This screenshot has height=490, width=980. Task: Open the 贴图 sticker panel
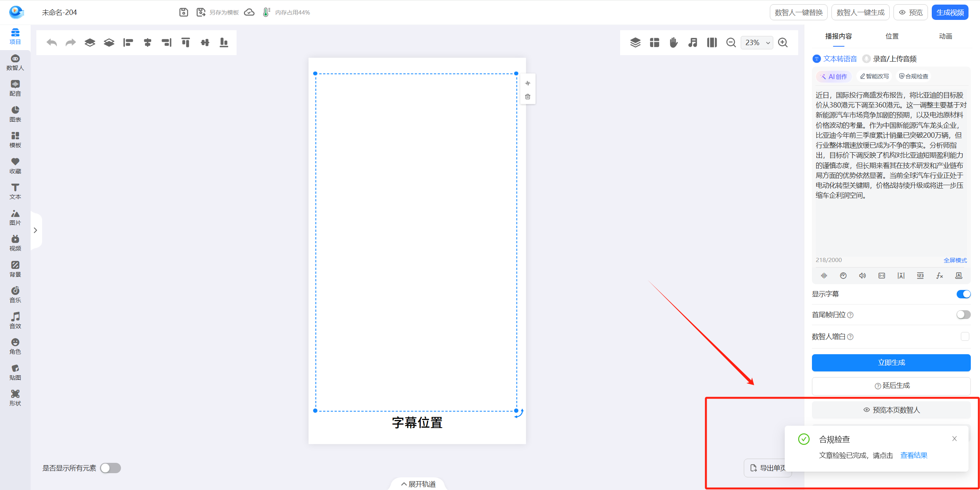[15, 372]
